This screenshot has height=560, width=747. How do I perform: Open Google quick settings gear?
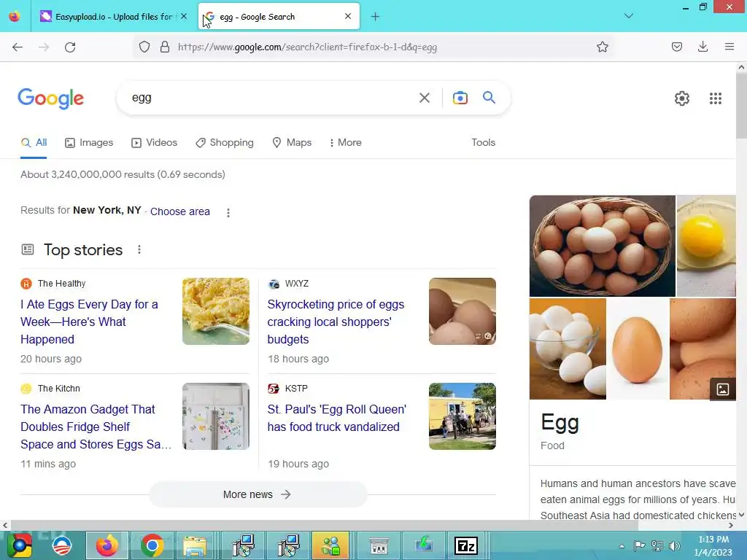click(x=682, y=98)
